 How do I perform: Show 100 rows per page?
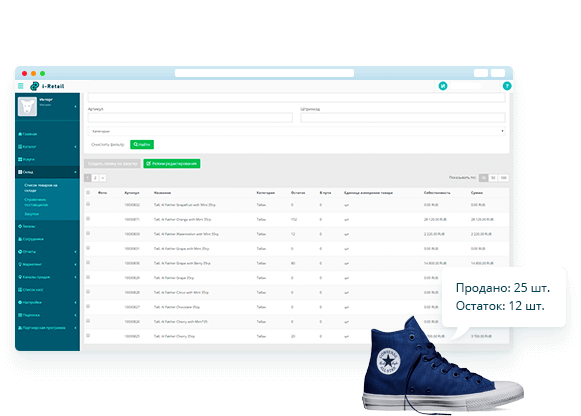pos(504,178)
